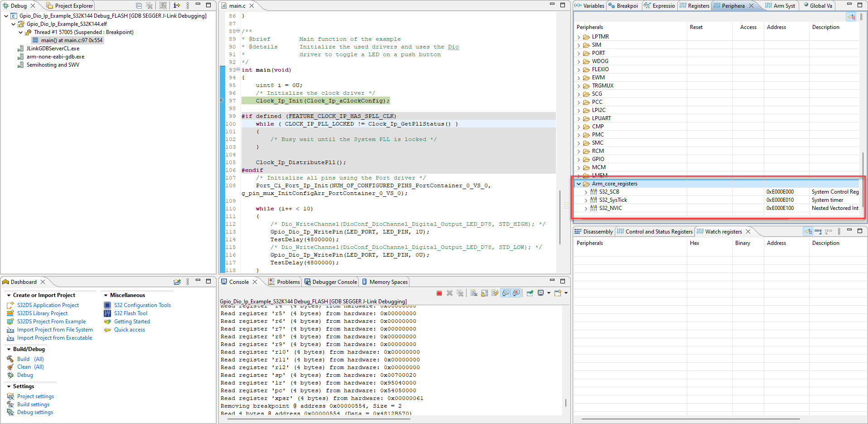Collapse the Arm_core_registers folder
Image resolution: width=868 pixels, height=424 pixels.
(579, 184)
